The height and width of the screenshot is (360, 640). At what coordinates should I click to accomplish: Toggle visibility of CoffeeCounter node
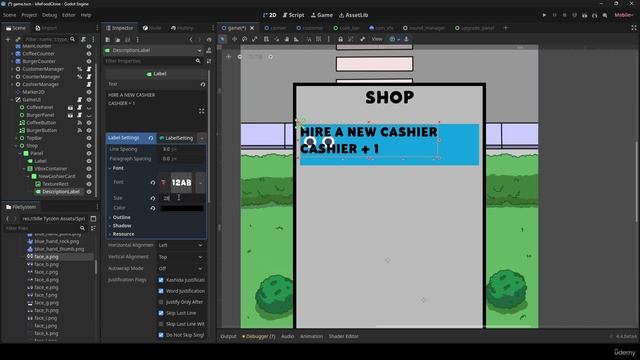(89, 53)
